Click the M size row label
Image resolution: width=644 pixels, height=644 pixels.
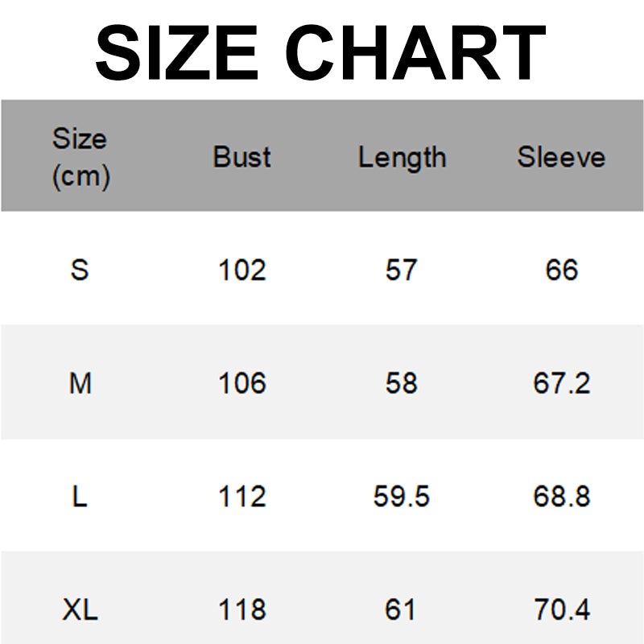pyautogui.click(x=80, y=383)
